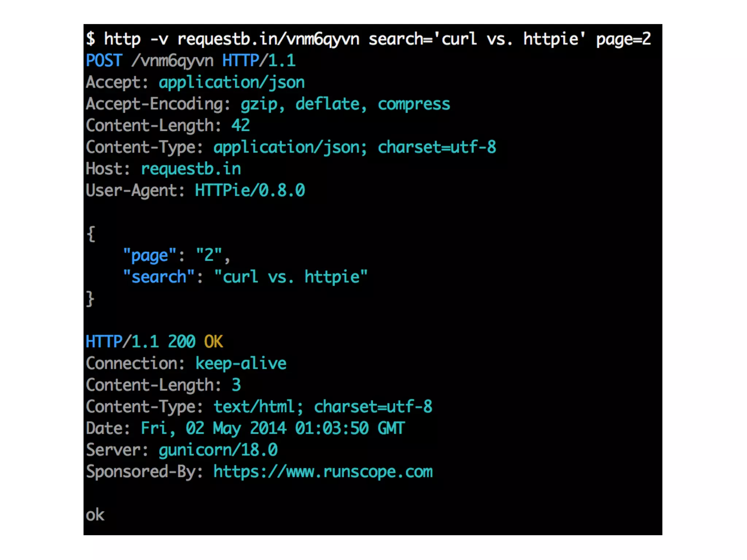Click the HTTPie/0.8.0 User-Agent value
Screen dimensions: 747x560
[x=250, y=190]
